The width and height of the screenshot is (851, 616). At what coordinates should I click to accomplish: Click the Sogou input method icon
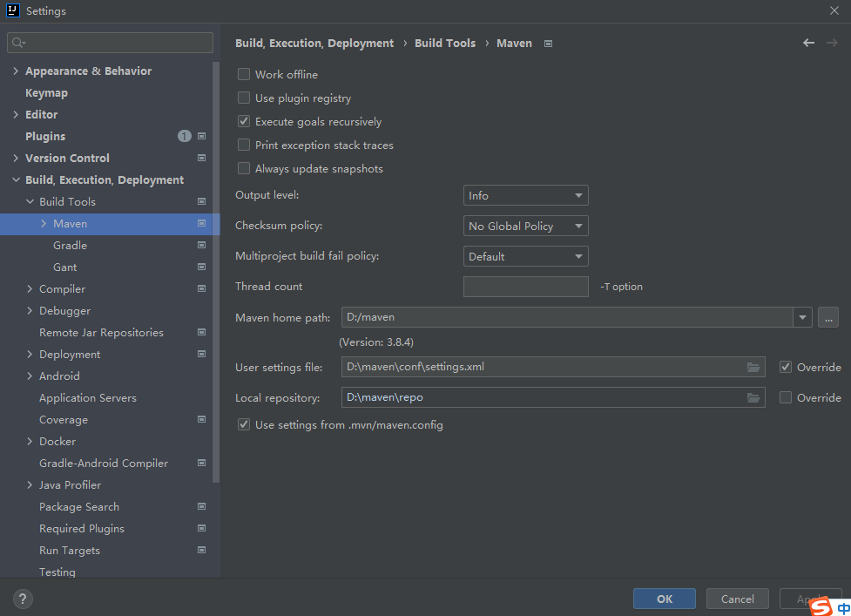[x=821, y=606]
